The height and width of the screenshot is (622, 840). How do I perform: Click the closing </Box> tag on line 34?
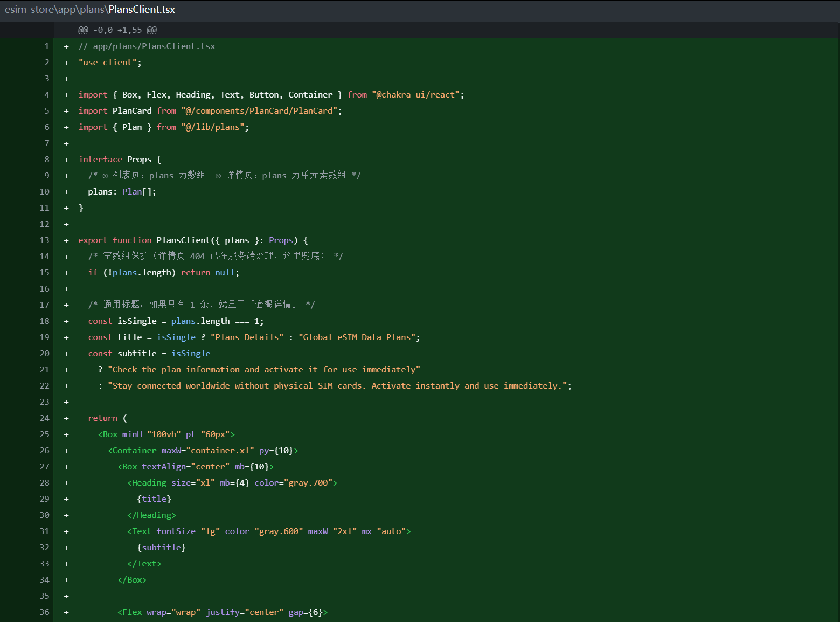132,580
